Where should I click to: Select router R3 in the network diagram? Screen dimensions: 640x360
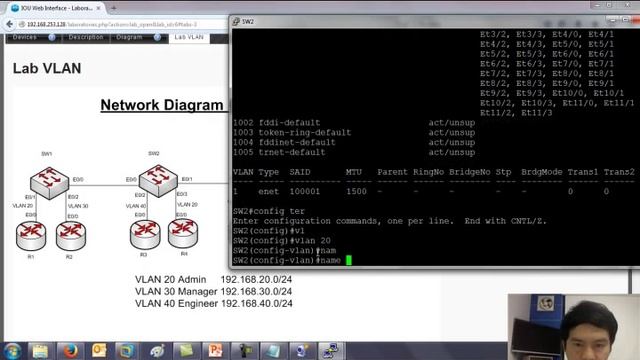145,234
